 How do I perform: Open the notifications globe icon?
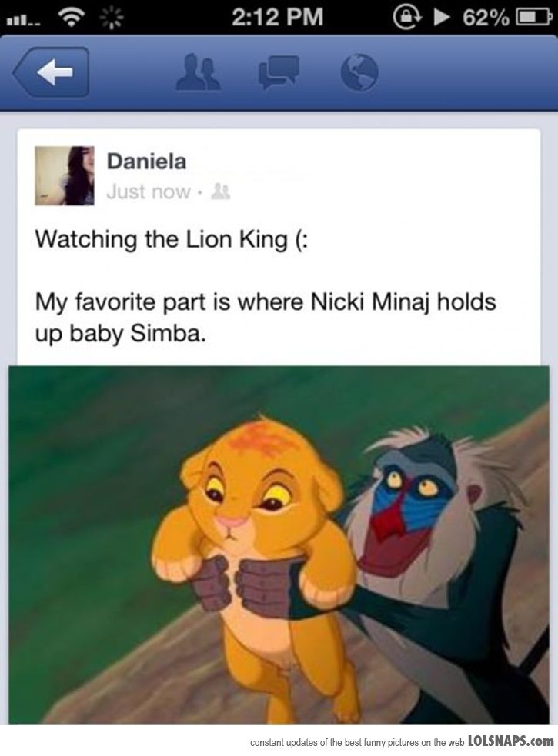[x=359, y=72]
